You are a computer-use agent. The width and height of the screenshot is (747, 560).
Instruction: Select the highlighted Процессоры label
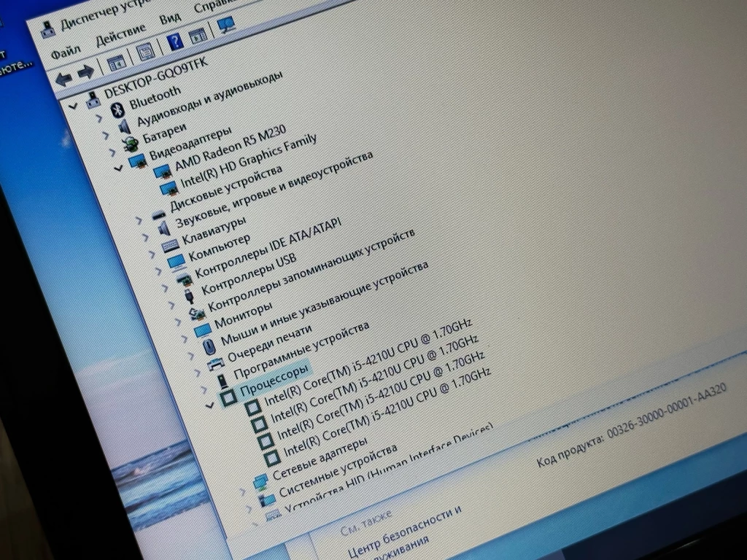pyautogui.click(x=274, y=381)
